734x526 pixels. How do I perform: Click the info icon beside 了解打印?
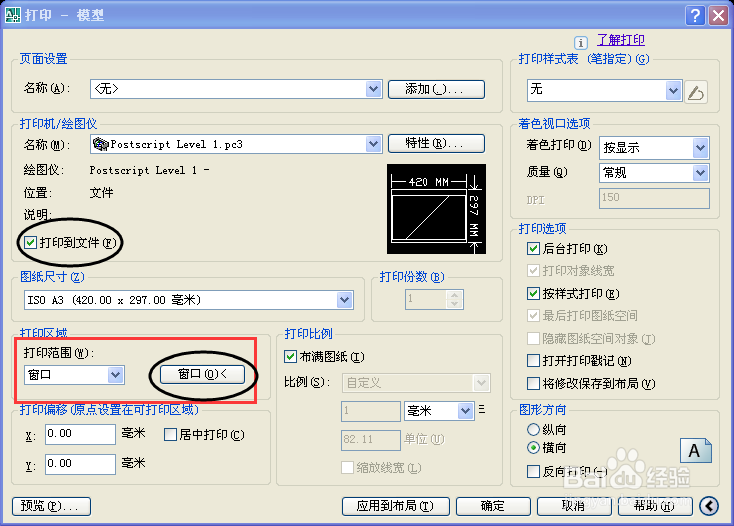click(x=580, y=43)
